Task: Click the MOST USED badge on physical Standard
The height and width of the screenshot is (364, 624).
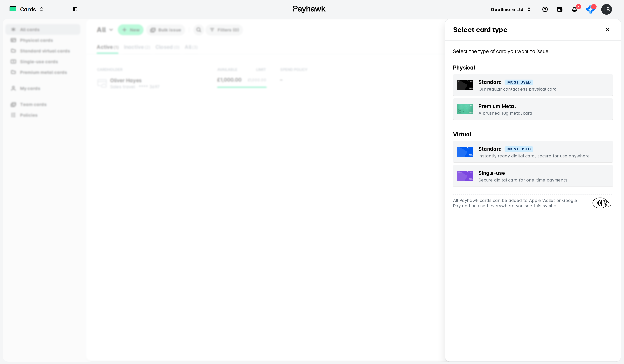Action: pyautogui.click(x=519, y=82)
